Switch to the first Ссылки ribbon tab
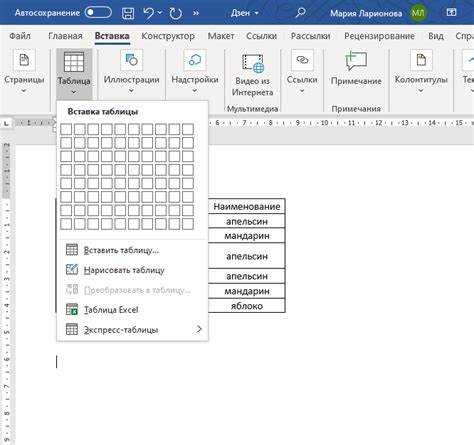 click(x=261, y=36)
